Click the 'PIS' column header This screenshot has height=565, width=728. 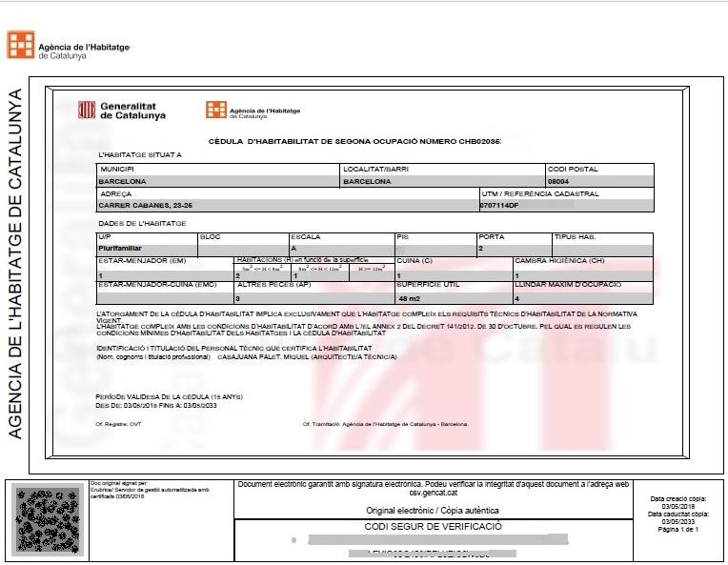(x=402, y=237)
